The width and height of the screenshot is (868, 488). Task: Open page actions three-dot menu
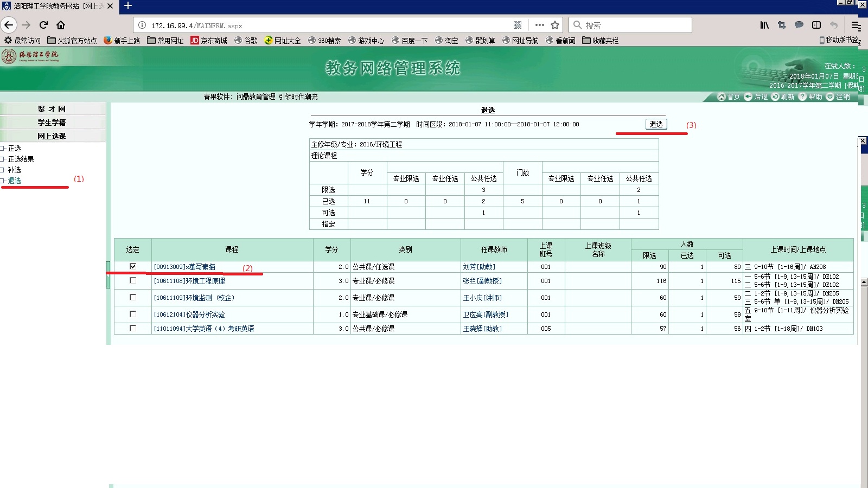click(539, 25)
